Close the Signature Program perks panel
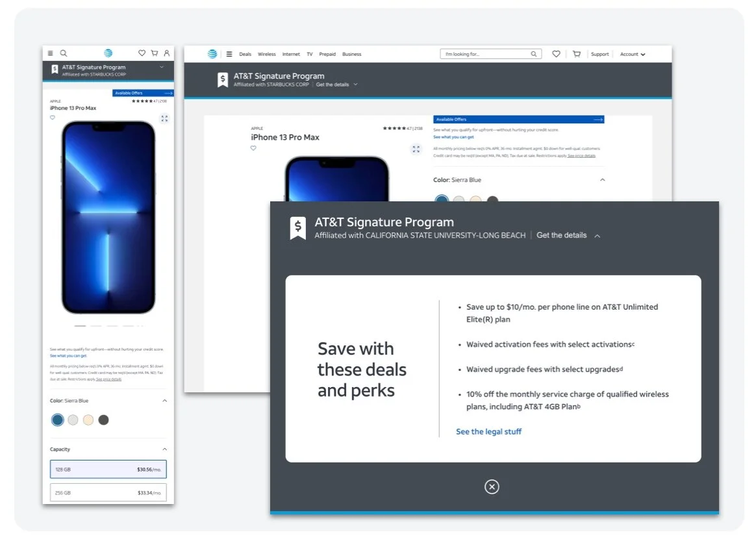Image resolution: width=756 pixels, height=543 pixels. pyautogui.click(x=492, y=486)
